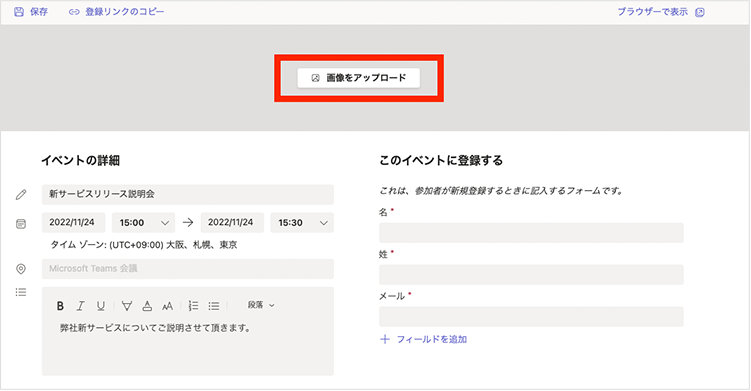Insert numbered list

point(193,306)
